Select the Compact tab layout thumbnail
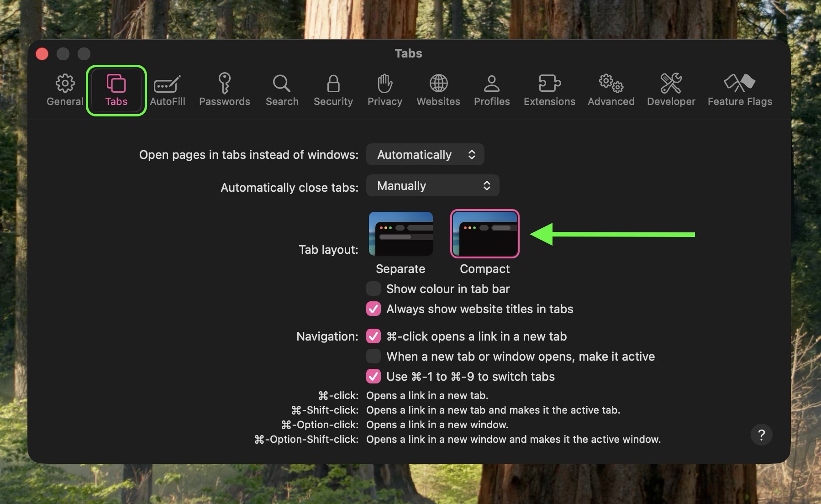Viewport: 821px width, 504px height. (484, 234)
